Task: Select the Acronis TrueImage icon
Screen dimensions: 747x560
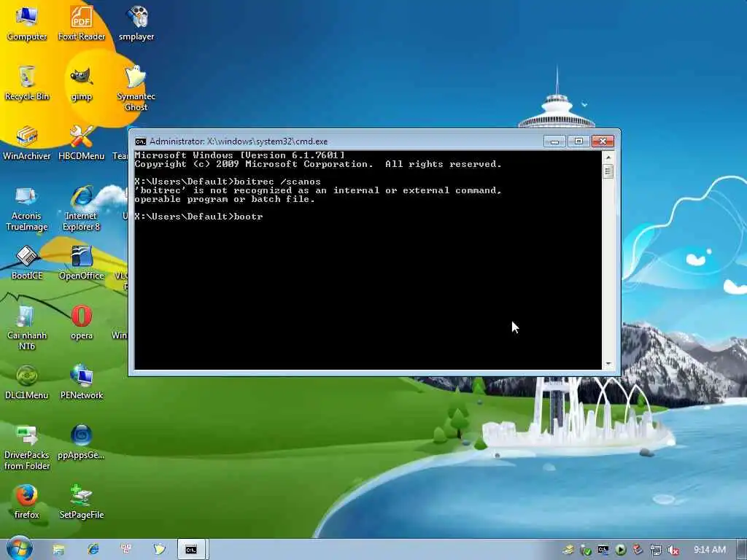Action: pyautogui.click(x=27, y=208)
